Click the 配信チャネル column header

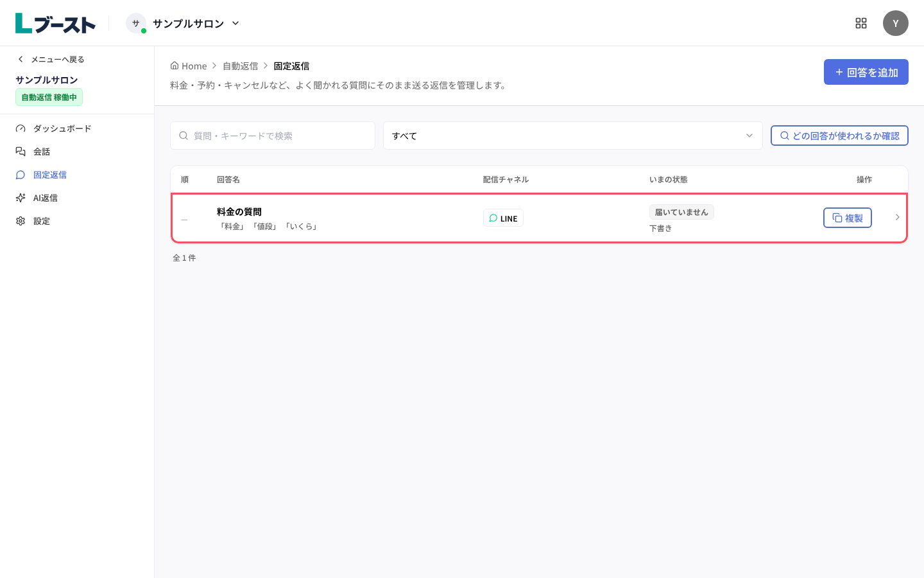(x=506, y=179)
